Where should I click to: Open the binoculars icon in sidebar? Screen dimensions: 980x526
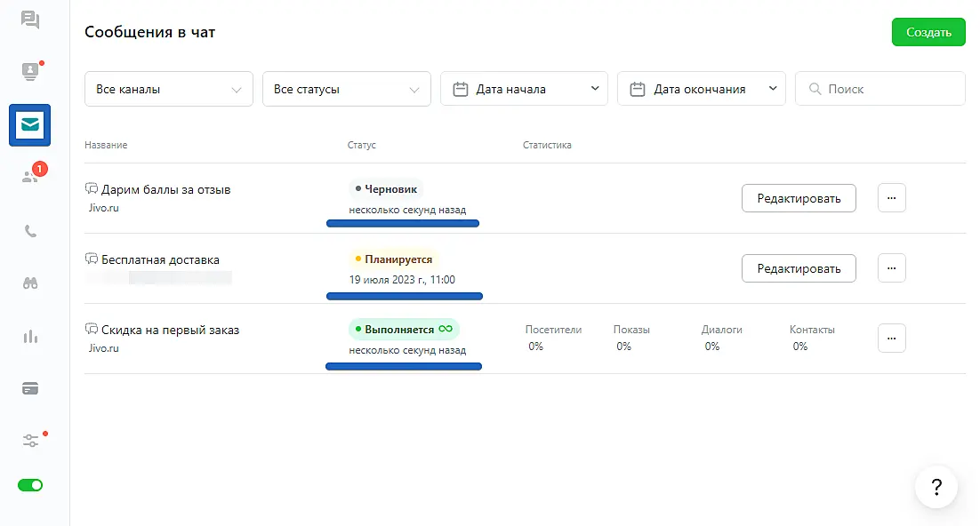click(x=30, y=283)
